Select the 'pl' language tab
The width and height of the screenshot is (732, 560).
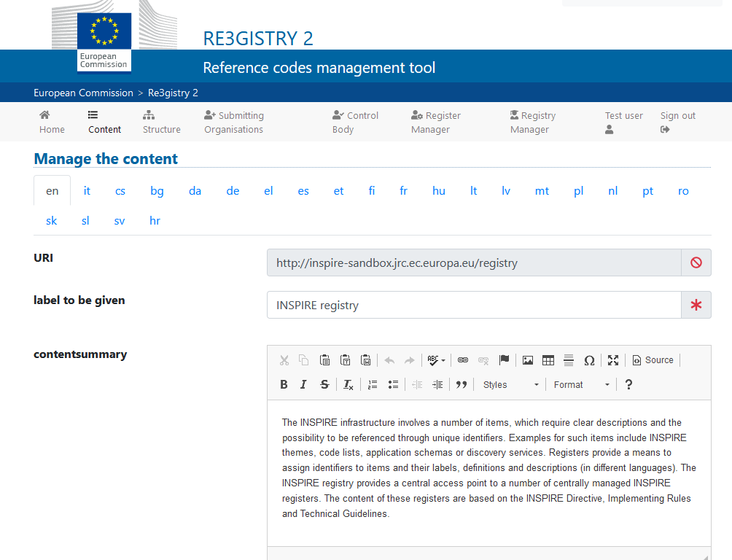point(578,190)
